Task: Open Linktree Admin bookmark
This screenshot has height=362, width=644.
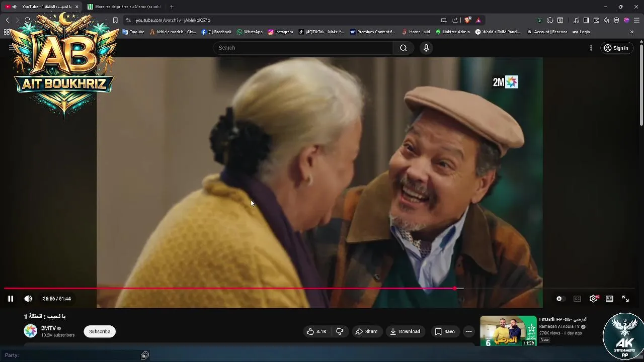Action: 453,32
